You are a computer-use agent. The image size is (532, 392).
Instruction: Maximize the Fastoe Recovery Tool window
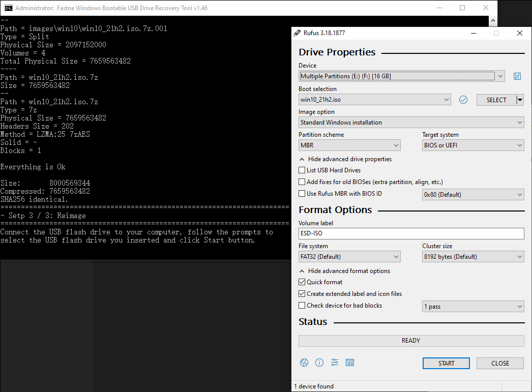coord(462,8)
